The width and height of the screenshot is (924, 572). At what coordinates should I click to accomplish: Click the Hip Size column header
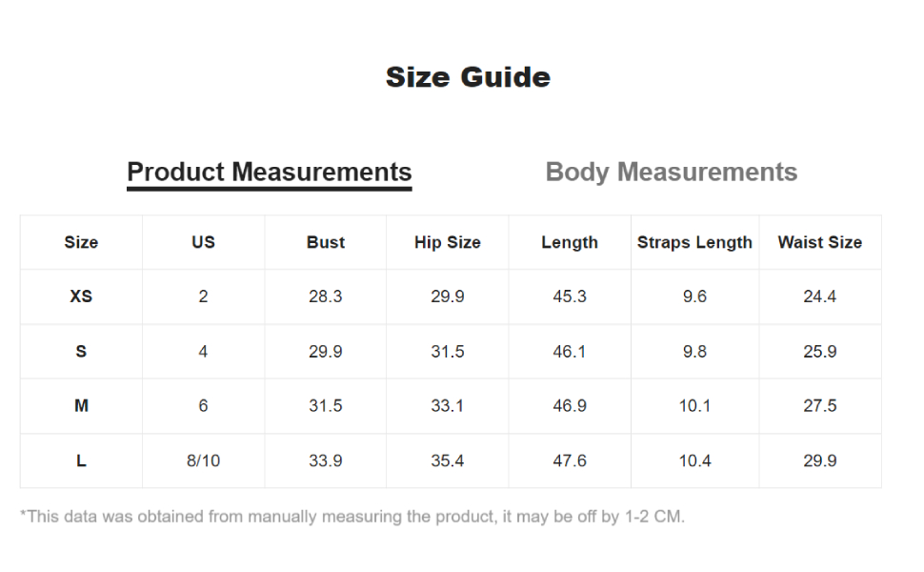448,242
